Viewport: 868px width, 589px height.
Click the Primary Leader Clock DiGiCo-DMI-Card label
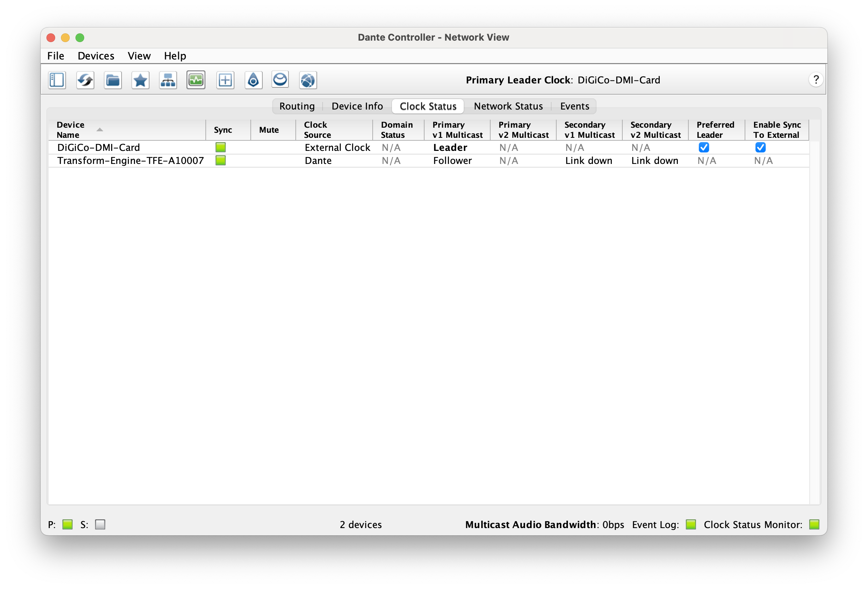click(x=563, y=80)
